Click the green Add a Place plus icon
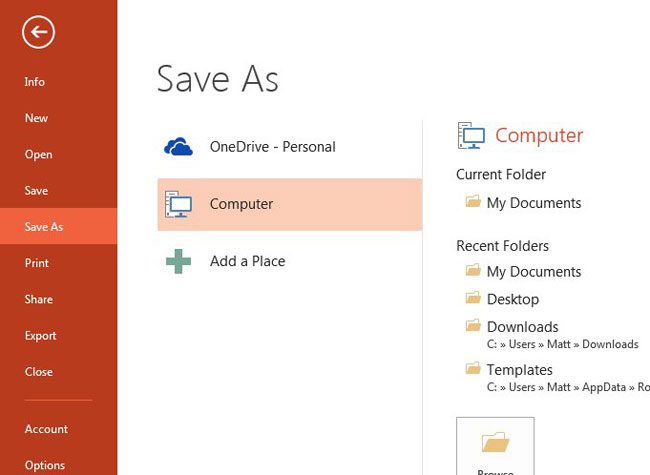Image resolution: width=650 pixels, height=475 pixels. (x=178, y=262)
